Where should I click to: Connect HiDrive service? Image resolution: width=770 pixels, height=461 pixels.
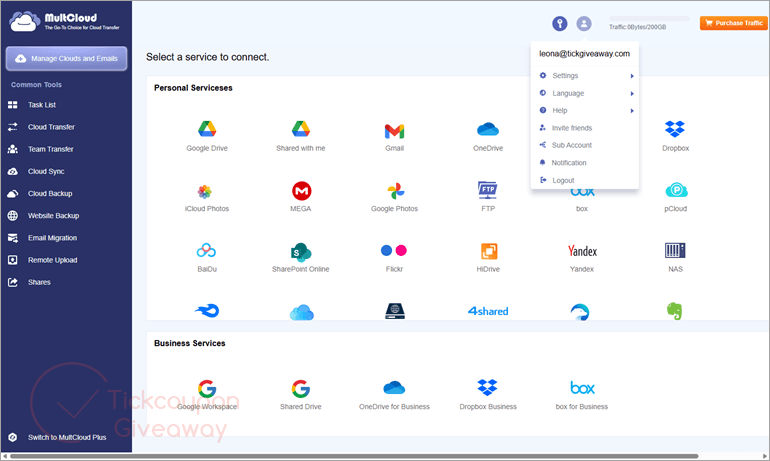(x=488, y=258)
